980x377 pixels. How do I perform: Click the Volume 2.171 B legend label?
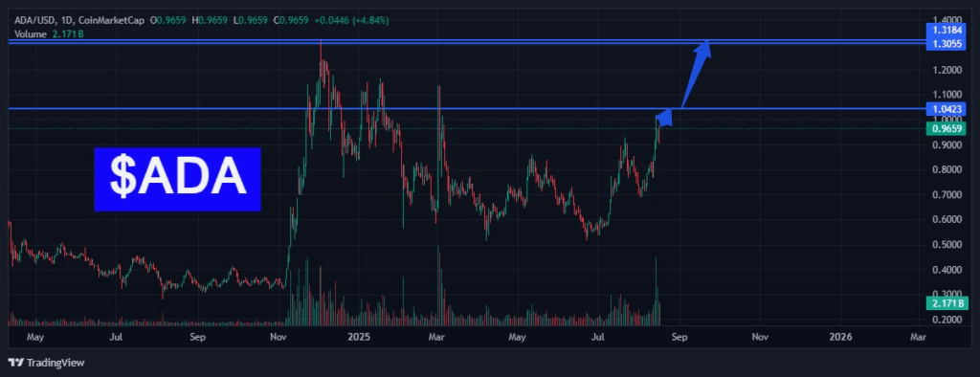point(50,33)
